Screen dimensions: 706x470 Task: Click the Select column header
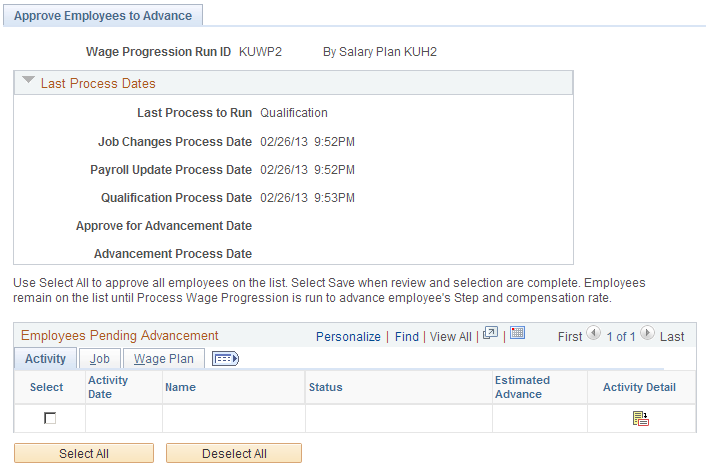click(46, 387)
